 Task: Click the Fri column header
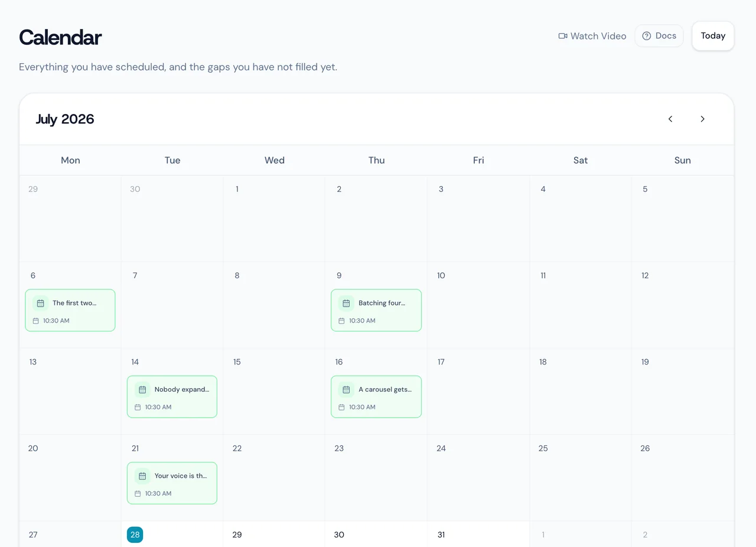pos(478,160)
